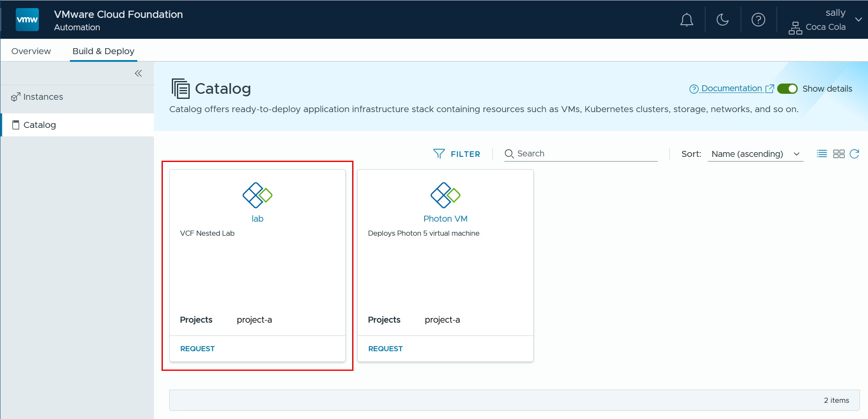Screen dimensions: 868x419
Task: Switch to list view
Action: pos(822,154)
